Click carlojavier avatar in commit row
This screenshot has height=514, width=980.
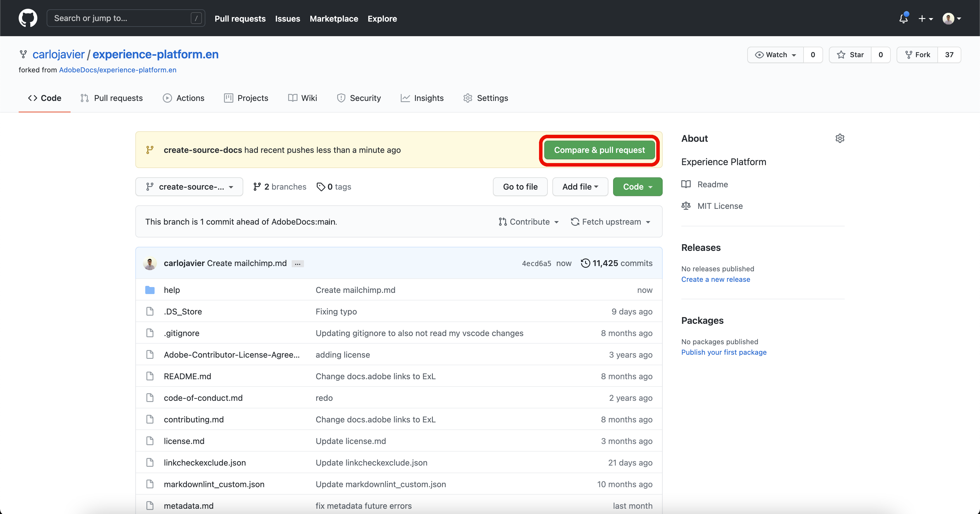[x=150, y=263]
